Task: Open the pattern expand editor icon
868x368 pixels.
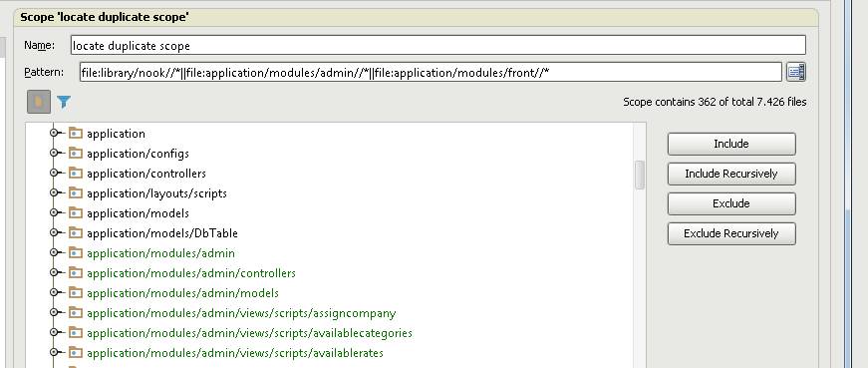Action: tap(795, 72)
